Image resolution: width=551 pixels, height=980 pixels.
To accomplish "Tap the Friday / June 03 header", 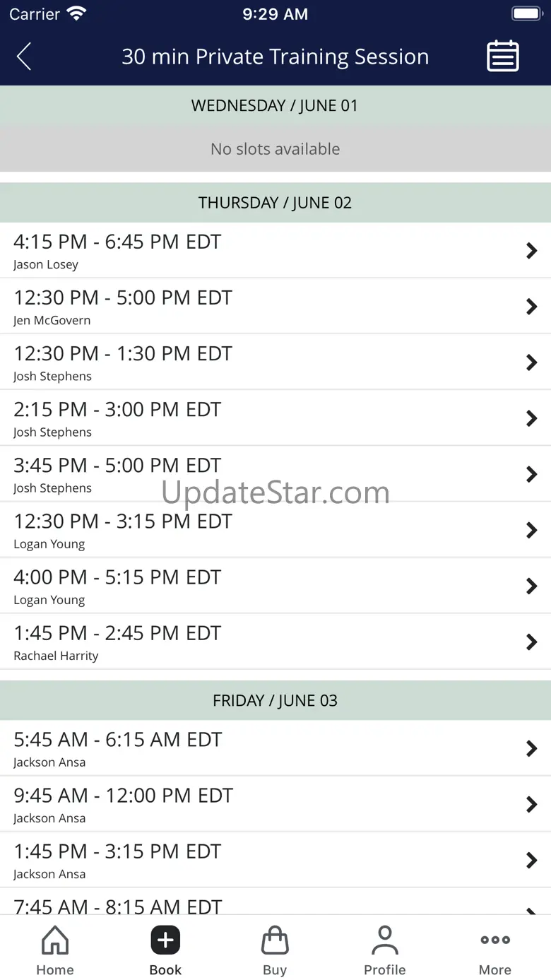I will (x=275, y=701).
